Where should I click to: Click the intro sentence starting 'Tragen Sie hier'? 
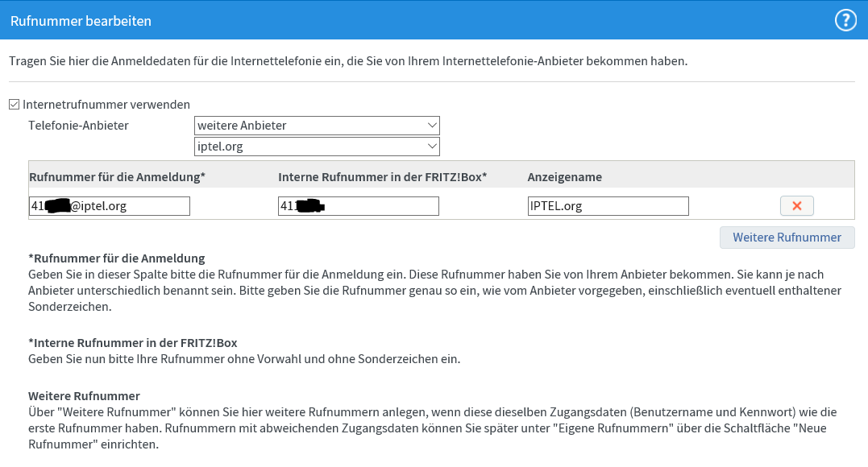[x=347, y=61]
